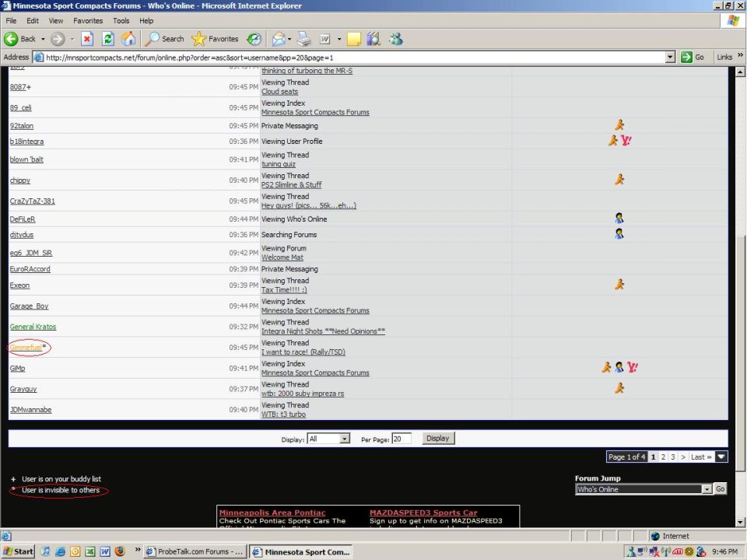Viewport: 747px width, 560px height.
Task: Open the History toolbar icon
Action: pyautogui.click(x=254, y=39)
